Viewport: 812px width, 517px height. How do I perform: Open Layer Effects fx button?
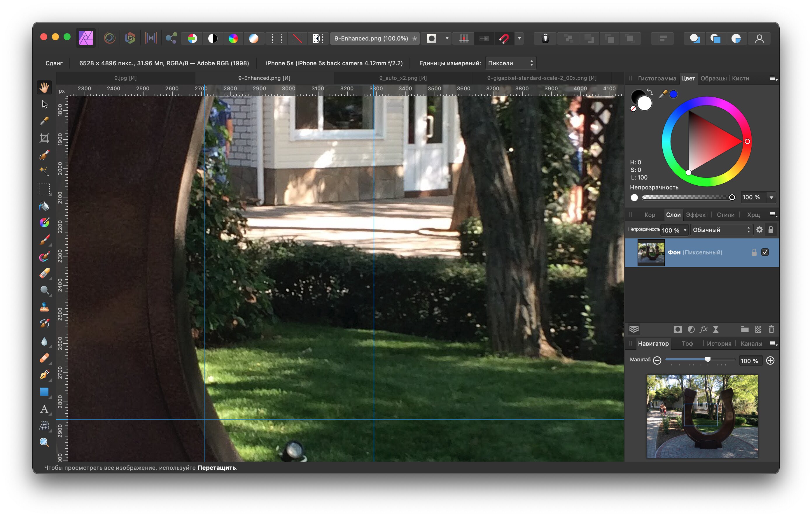(703, 329)
